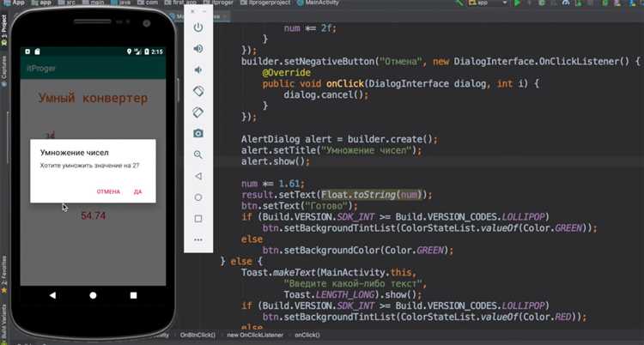Minimize the emulator toolbar with dash
This screenshot has height=345, width=644.
[x=204, y=12]
